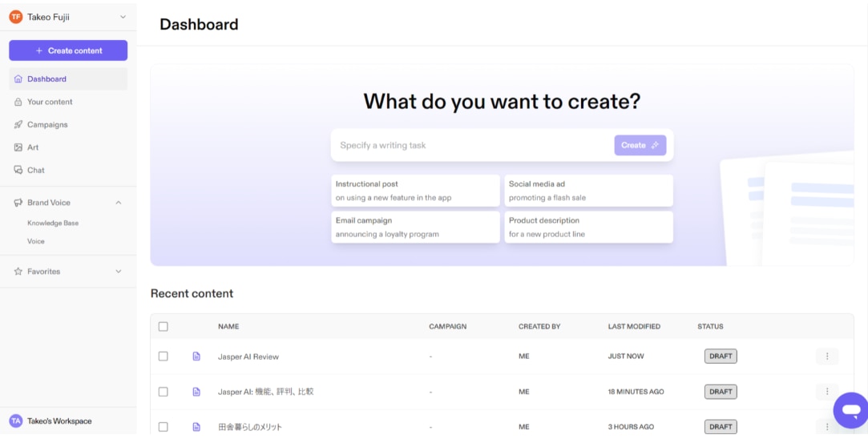Image resolution: width=868 pixels, height=447 pixels.
Task: Click the Specify a writing task field
Action: click(474, 146)
